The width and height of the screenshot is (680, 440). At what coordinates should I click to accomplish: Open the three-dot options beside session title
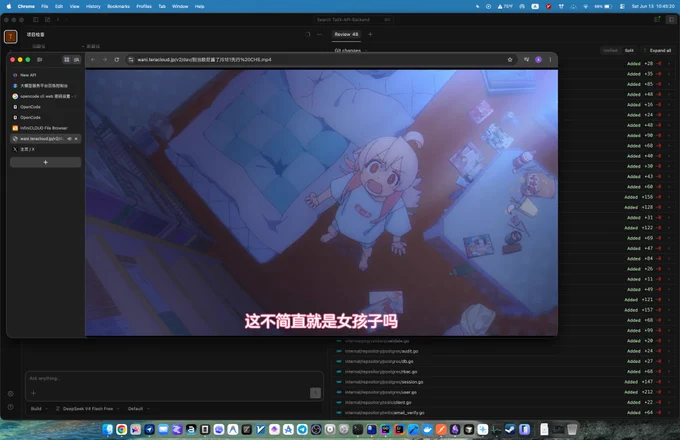(320, 34)
